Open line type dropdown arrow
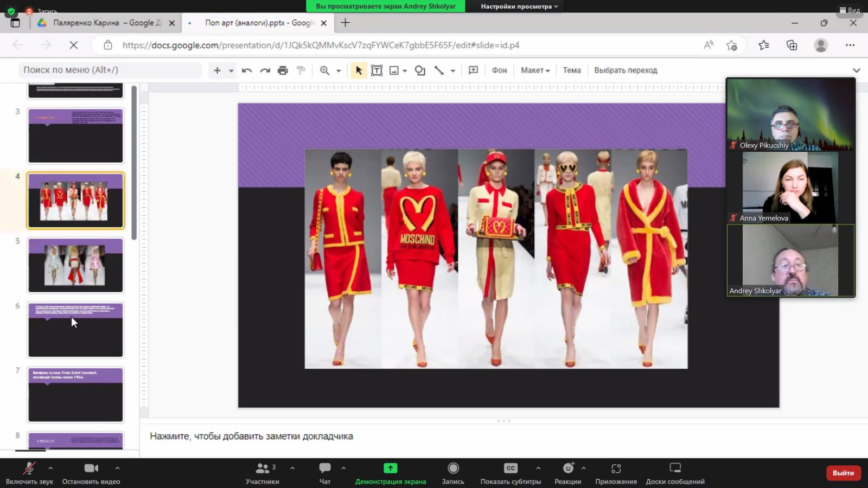 point(453,70)
